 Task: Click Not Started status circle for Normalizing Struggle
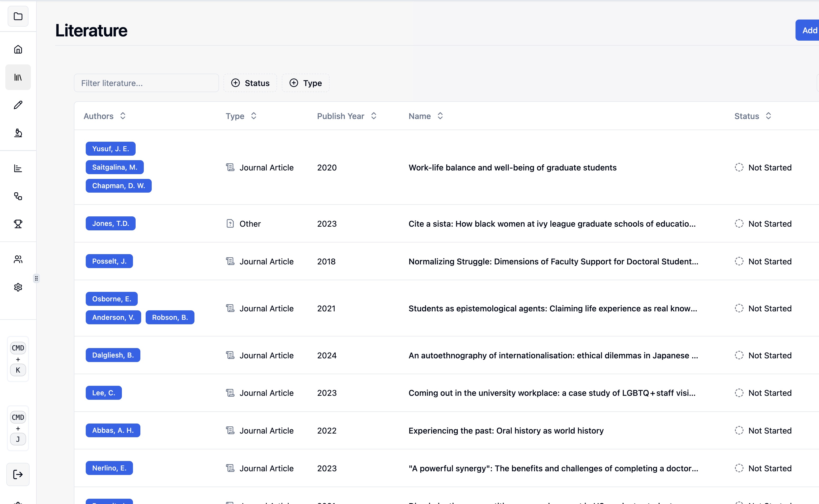point(739,261)
